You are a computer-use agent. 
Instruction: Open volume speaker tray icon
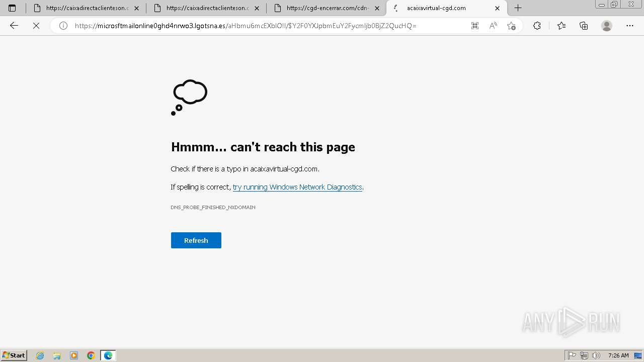(596, 355)
